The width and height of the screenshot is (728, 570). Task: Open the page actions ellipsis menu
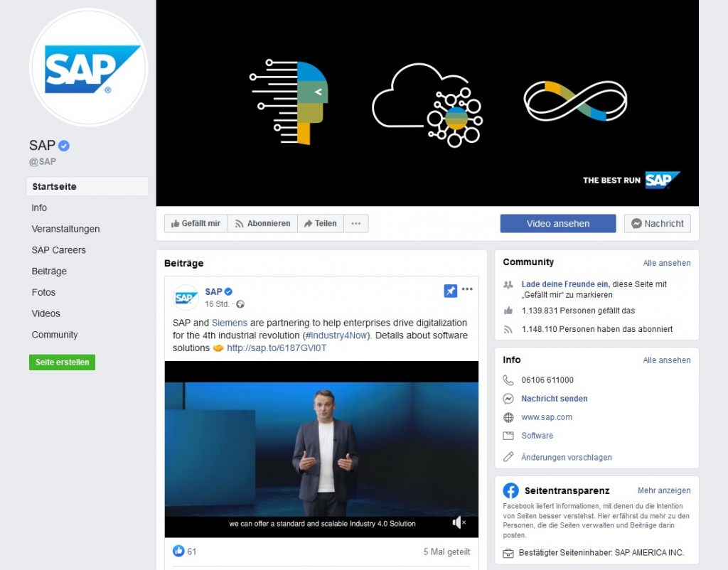pyautogui.click(x=356, y=223)
